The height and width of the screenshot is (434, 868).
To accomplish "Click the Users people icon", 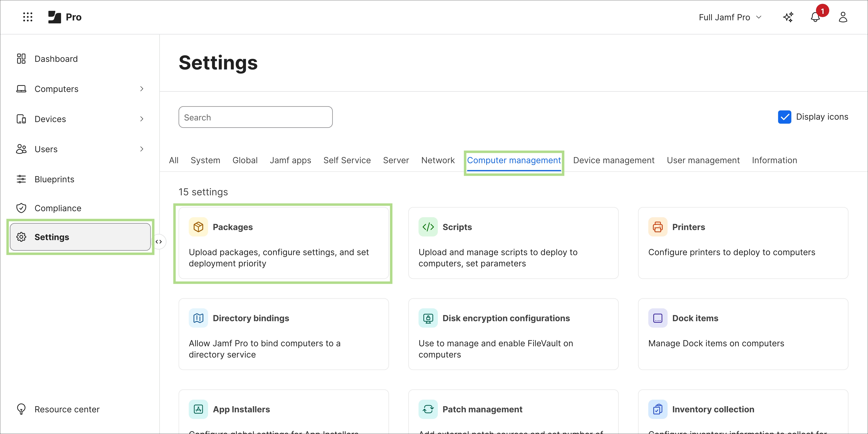I will (x=21, y=149).
